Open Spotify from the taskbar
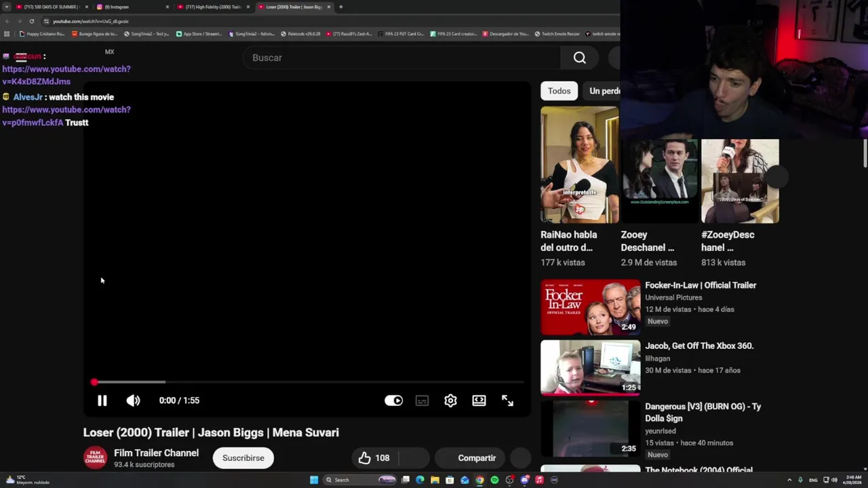This screenshot has height=488, width=868. (x=494, y=480)
